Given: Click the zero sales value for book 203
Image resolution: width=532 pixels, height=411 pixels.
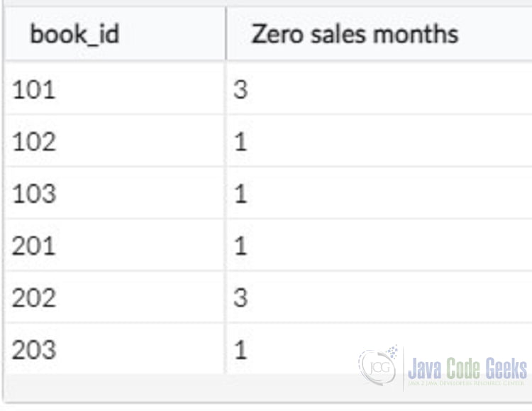Looking at the screenshot, I should click(x=240, y=349).
